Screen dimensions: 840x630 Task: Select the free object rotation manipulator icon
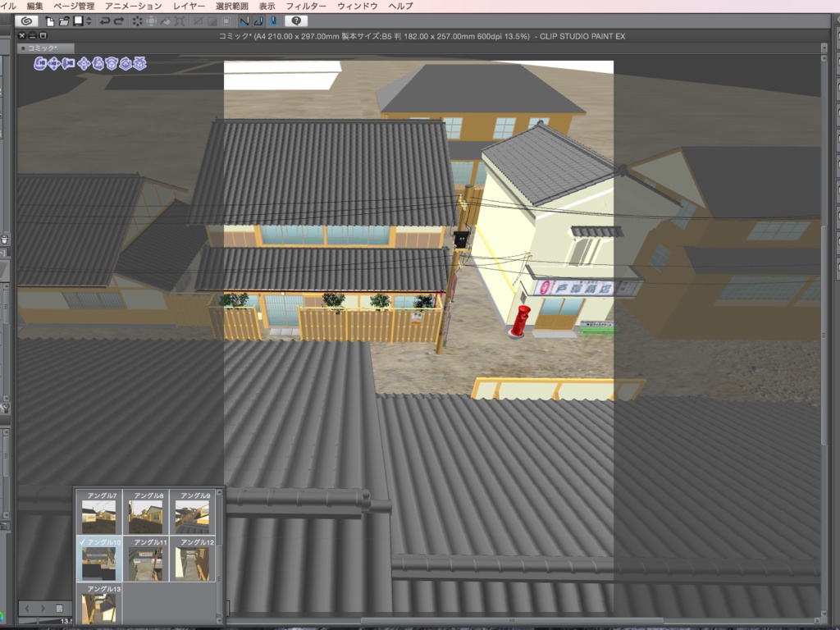pos(98,64)
